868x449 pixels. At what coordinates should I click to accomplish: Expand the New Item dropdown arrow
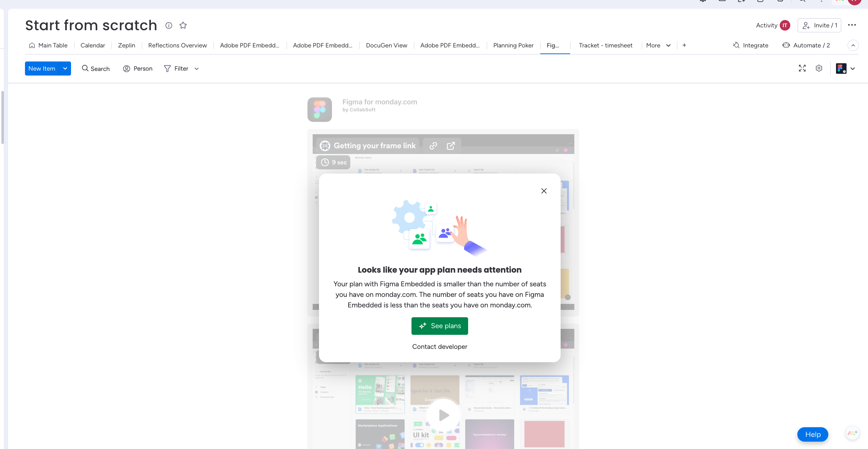(x=65, y=69)
